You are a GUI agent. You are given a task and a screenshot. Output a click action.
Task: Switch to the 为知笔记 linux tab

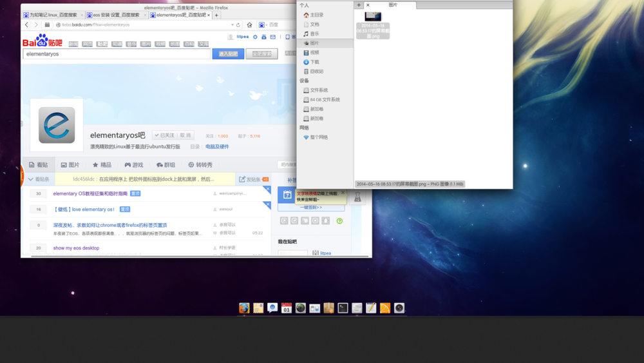click(53, 15)
